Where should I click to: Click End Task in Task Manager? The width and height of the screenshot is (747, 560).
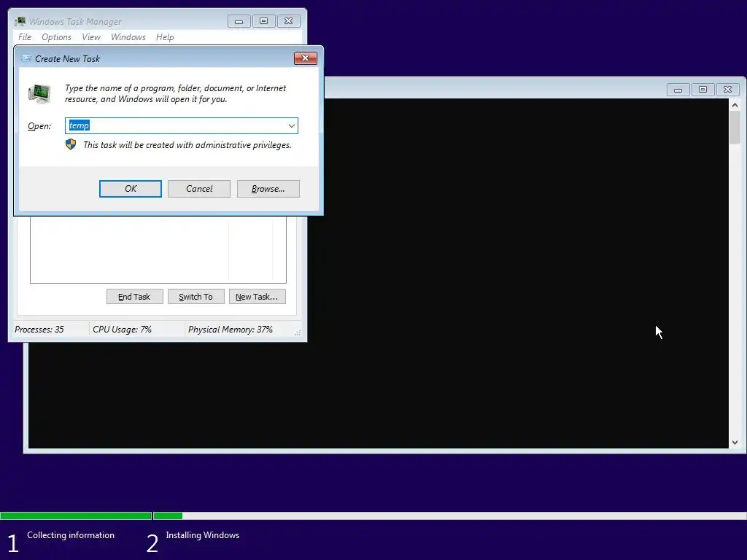coord(134,297)
